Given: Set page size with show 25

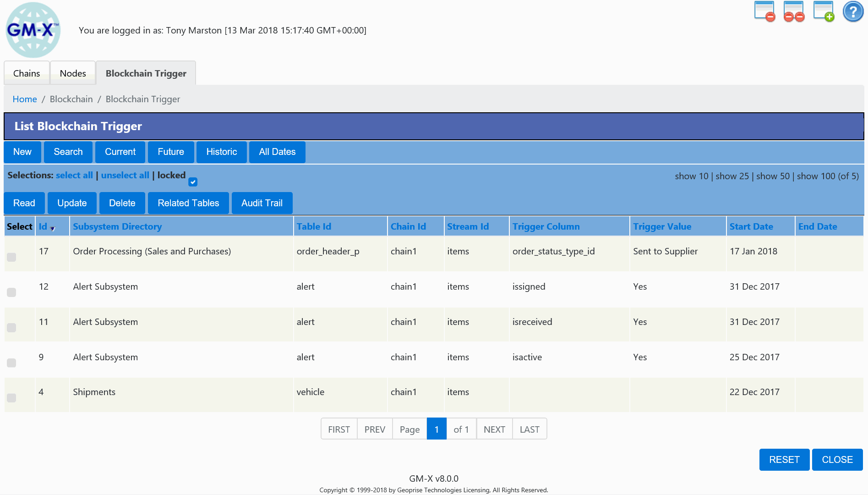Looking at the screenshot, I should pos(732,176).
